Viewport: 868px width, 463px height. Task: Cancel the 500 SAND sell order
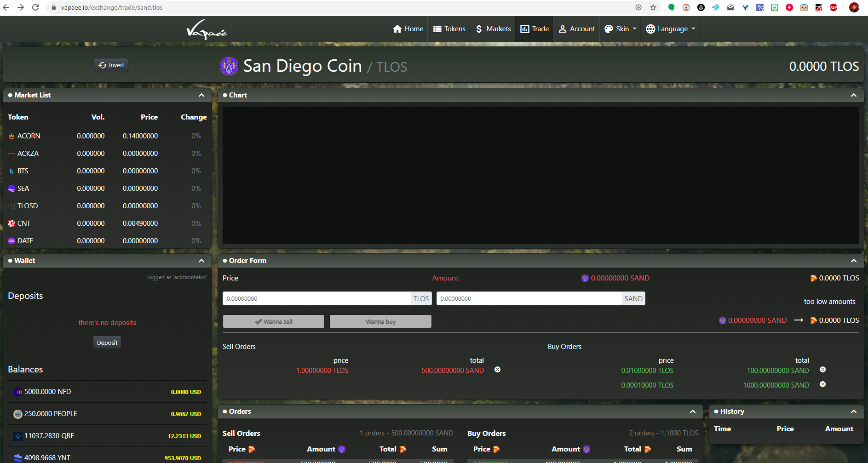[497, 370]
